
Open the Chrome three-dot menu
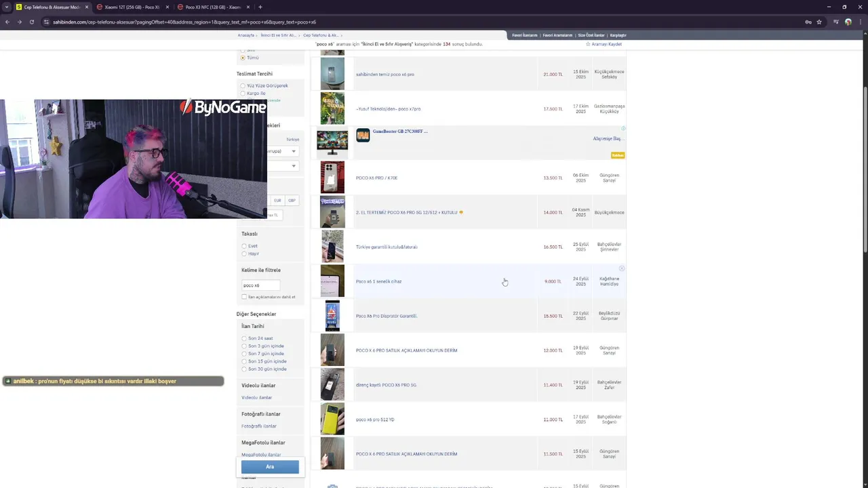tap(860, 22)
